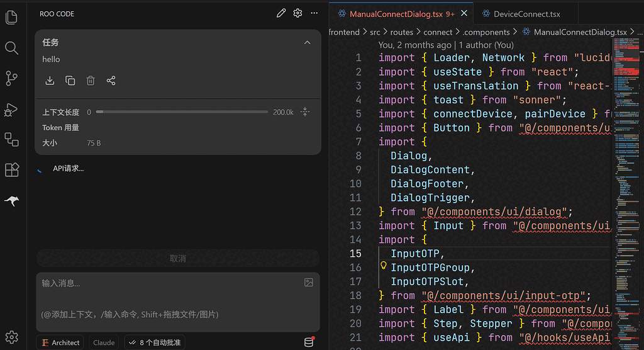Open the Run and Debug view
The image size is (644, 350).
(11, 110)
